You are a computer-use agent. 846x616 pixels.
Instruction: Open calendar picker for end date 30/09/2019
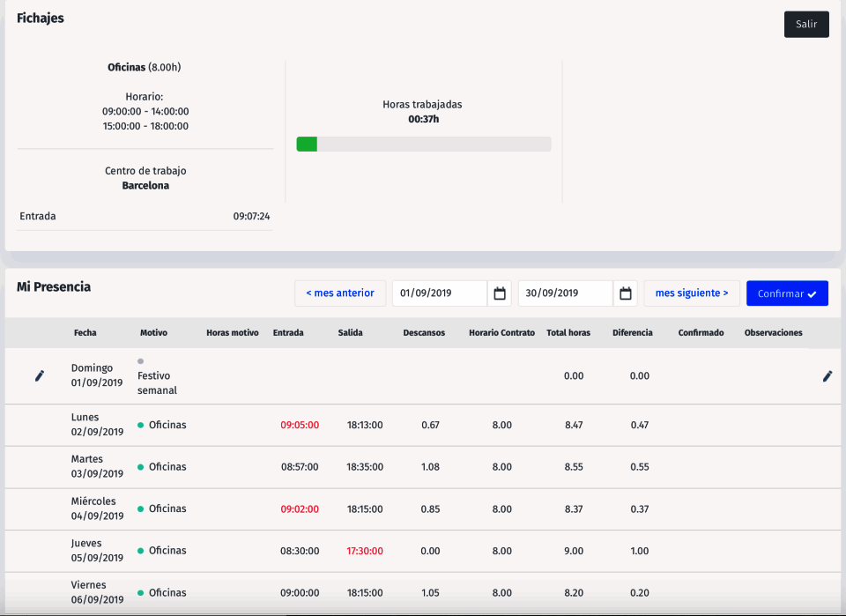625,293
